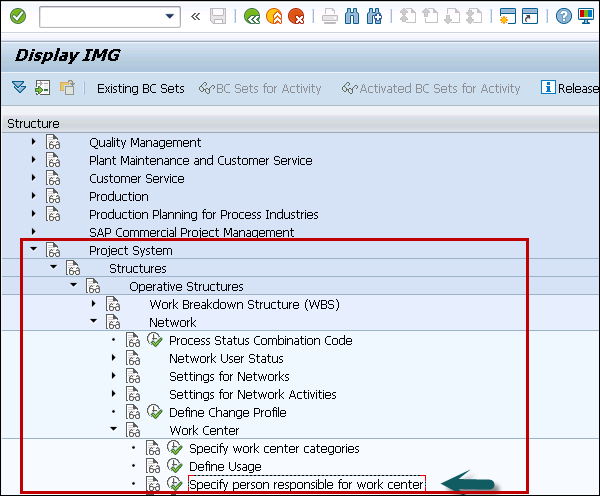Click the red Cancel icon in toolbar
This screenshot has height=496, width=600.
coord(296,17)
